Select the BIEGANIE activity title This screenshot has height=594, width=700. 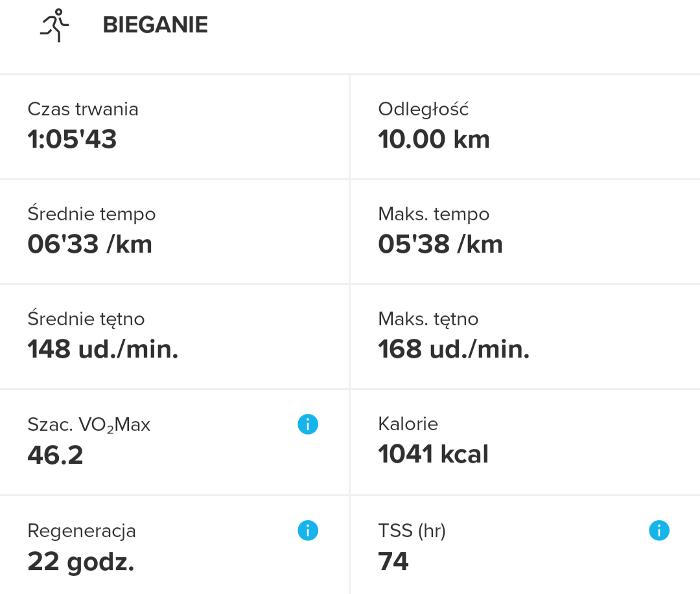tap(155, 25)
